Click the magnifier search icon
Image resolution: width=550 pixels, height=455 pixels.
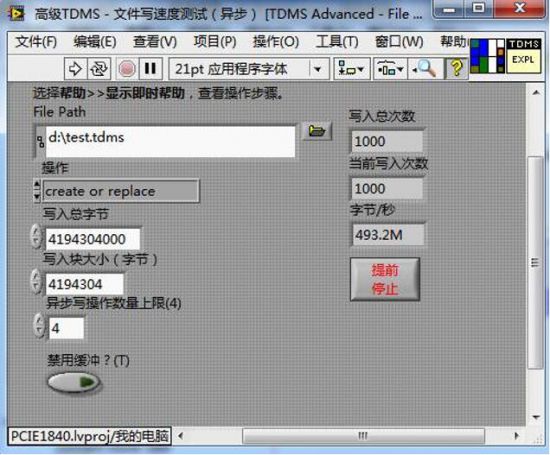click(x=425, y=69)
